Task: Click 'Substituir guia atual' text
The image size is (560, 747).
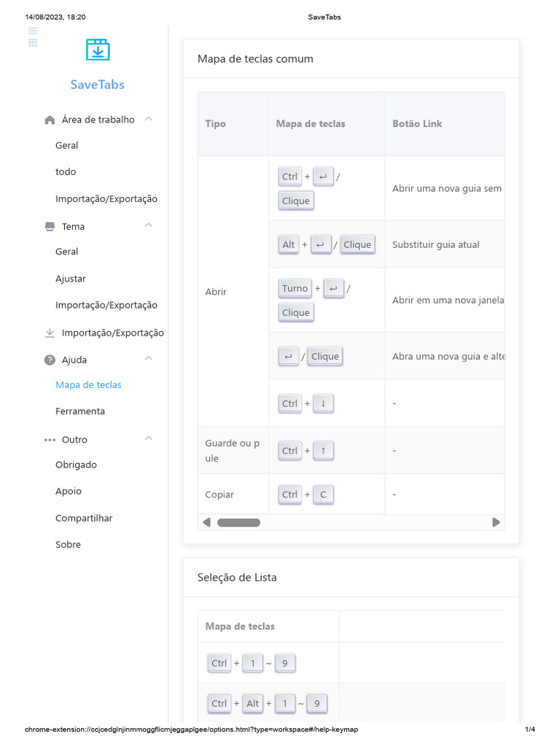Action: (x=436, y=244)
